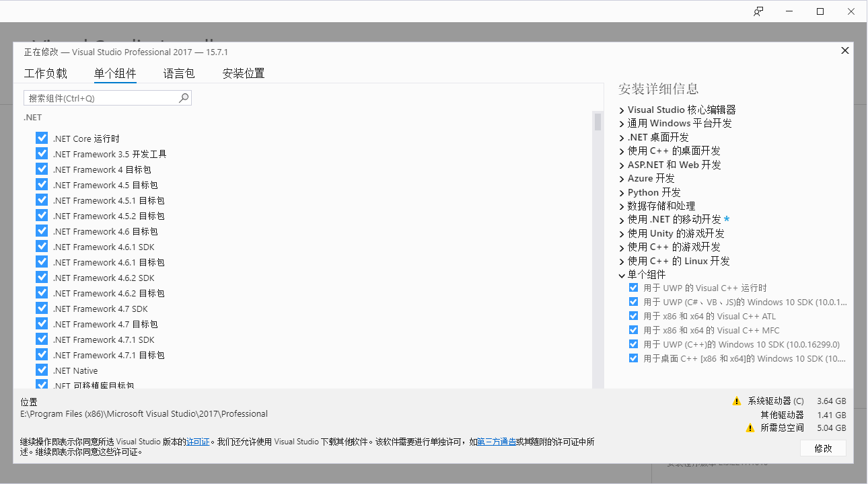Uncheck .NET Core 运行时
Viewport: 868px width, 484px height.
point(42,138)
